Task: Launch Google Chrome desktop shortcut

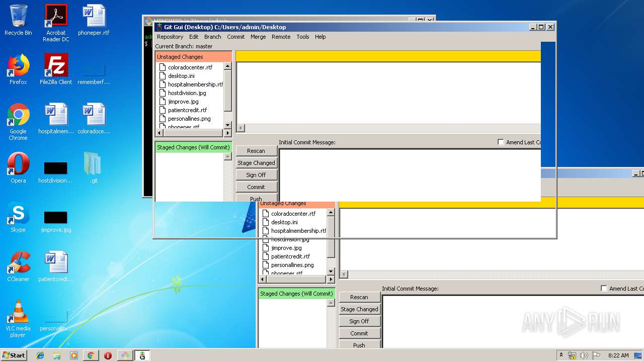Action: click(x=18, y=122)
